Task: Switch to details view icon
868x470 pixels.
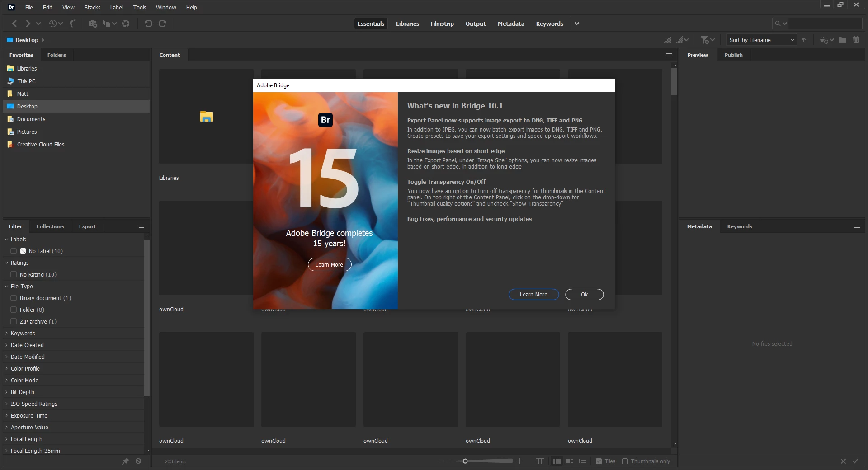Action: (570, 461)
